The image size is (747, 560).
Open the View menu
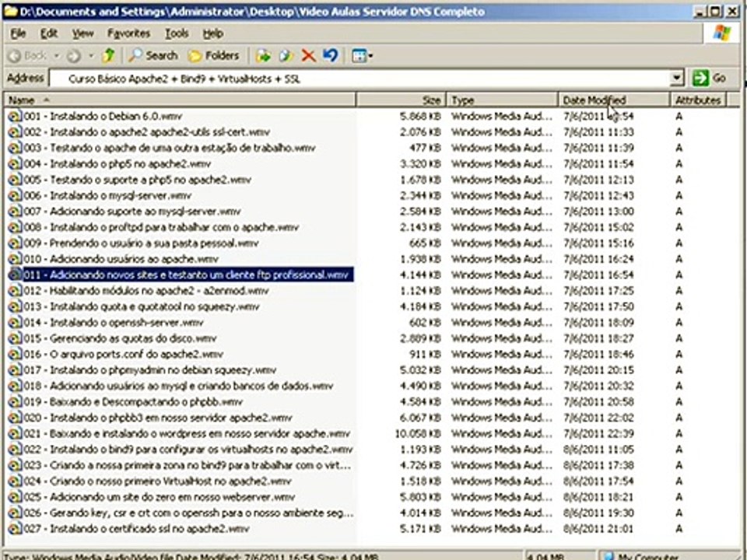point(83,33)
